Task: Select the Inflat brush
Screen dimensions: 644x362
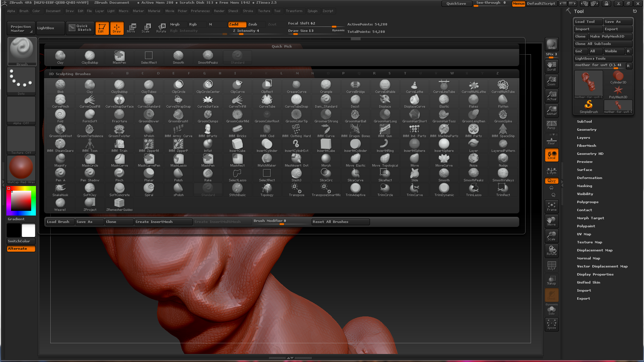Action: [208, 145]
